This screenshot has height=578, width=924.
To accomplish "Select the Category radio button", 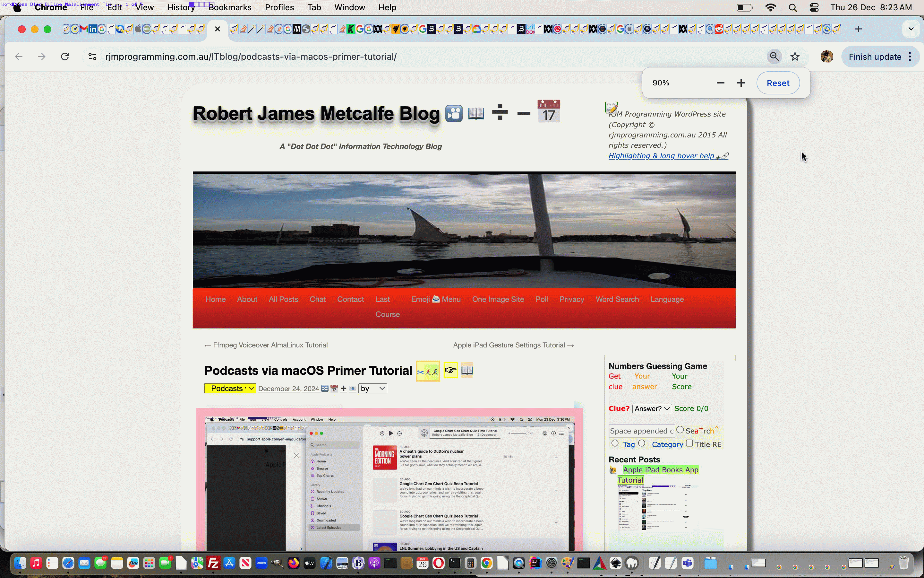I will 641,443.
